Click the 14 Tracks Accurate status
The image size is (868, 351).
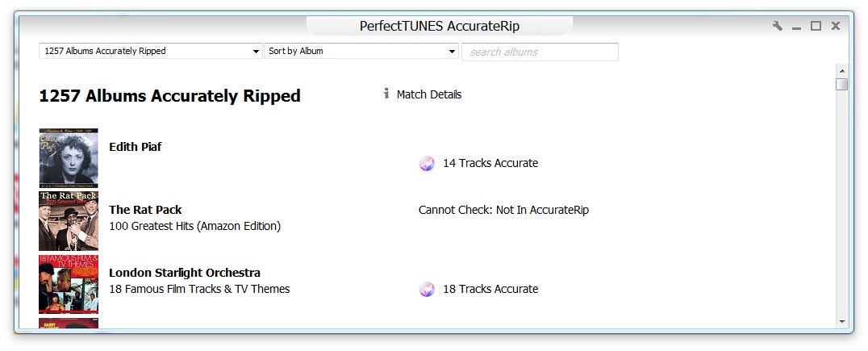point(490,164)
